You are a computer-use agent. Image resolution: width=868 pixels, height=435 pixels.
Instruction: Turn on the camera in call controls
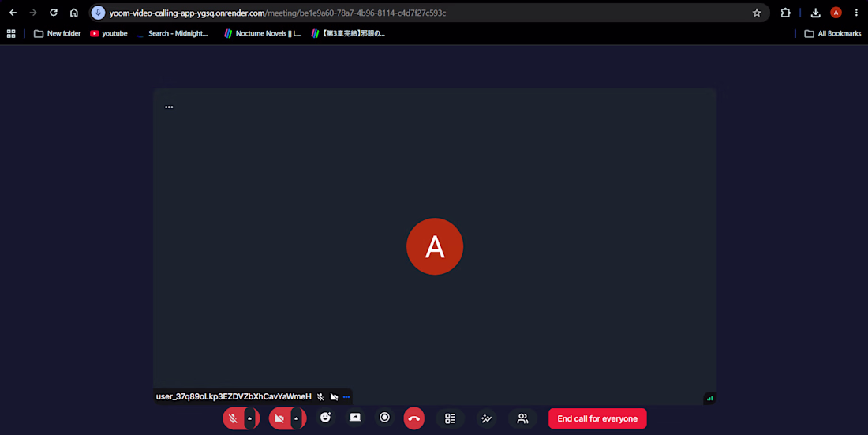[279, 418]
